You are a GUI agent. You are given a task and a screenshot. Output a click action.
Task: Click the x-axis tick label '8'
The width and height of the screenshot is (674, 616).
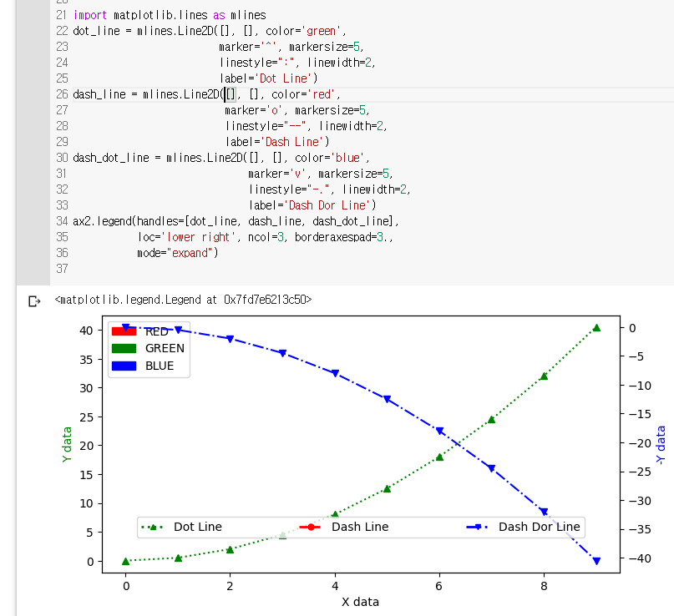coord(544,586)
